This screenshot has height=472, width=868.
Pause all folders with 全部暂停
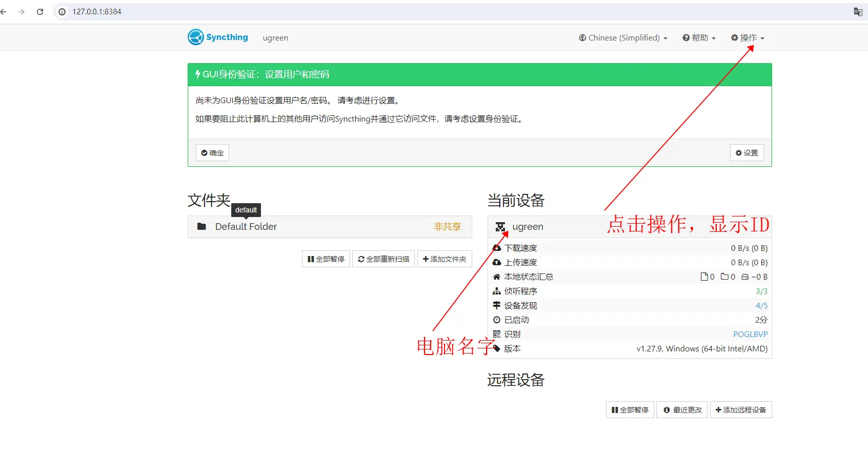click(326, 259)
